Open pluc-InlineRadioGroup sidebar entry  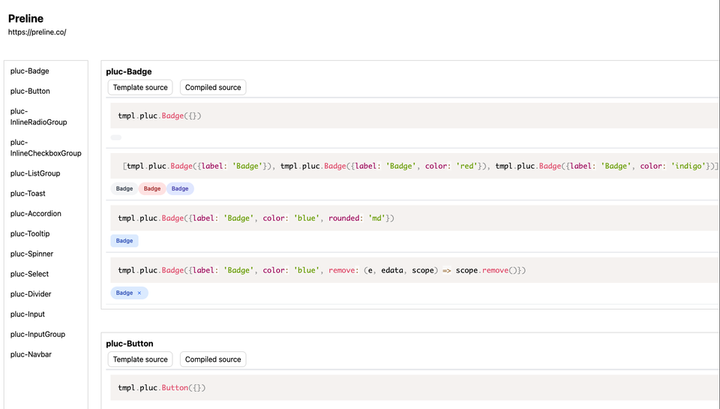click(x=38, y=117)
